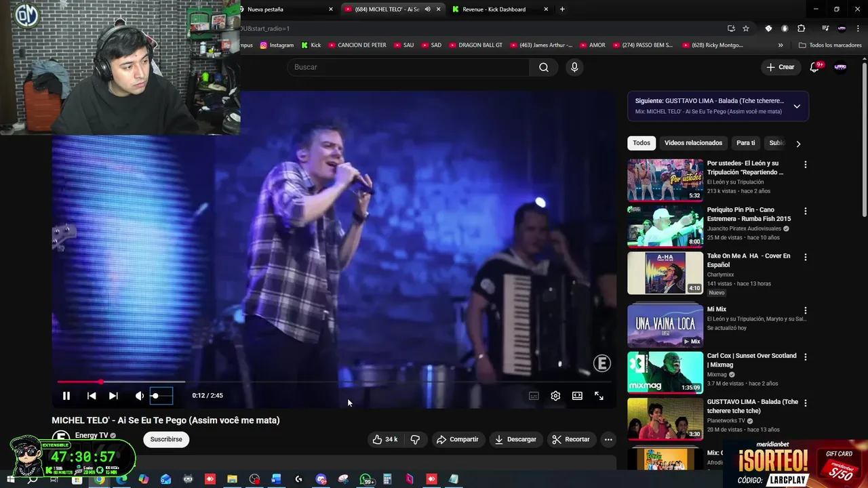Bookmark this page with the star icon
The width and height of the screenshot is (868, 488).
(746, 28)
